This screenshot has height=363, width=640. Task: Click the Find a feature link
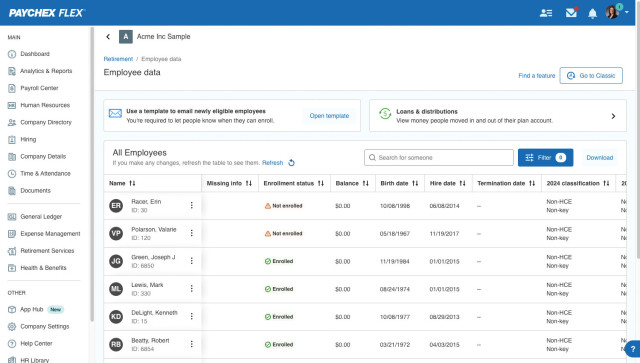(x=536, y=76)
